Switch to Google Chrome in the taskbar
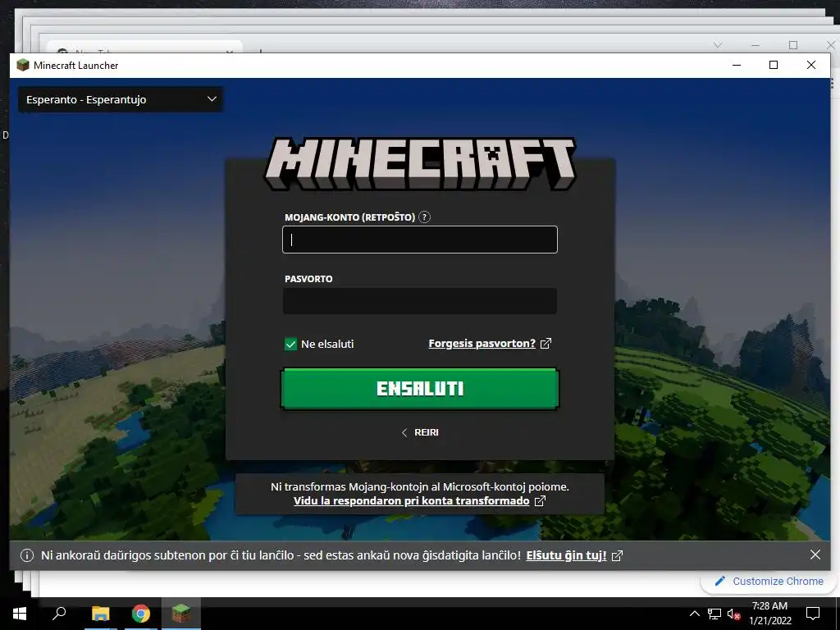 pos(141,614)
